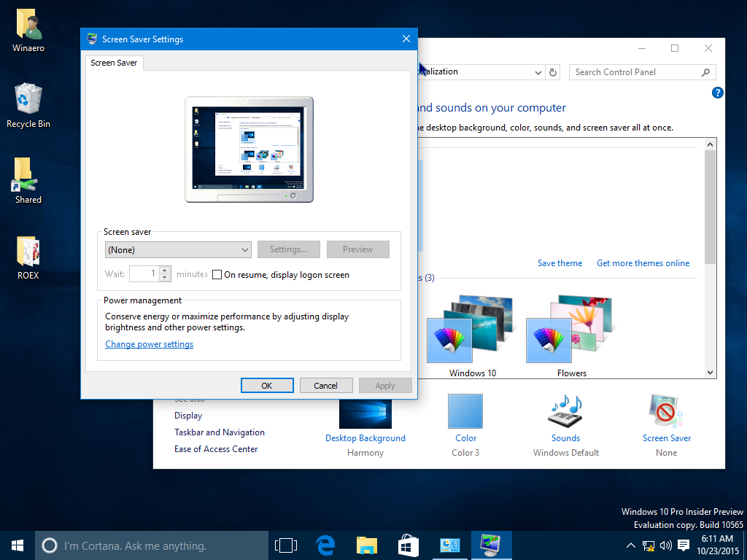Click the Screen Saver text link

(667, 438)
